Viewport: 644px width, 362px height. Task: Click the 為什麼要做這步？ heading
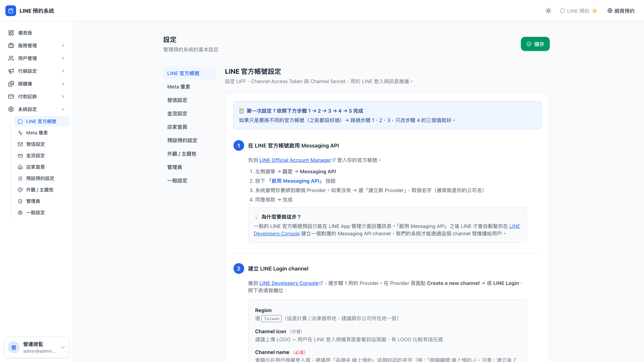click(x=281, y=217)
